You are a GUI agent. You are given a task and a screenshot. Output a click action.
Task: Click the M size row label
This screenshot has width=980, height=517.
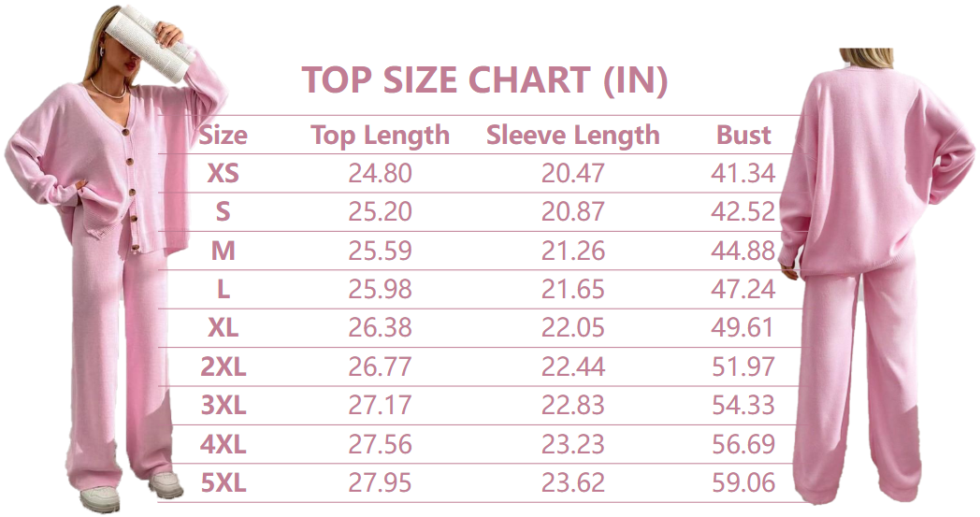[223, 251]
